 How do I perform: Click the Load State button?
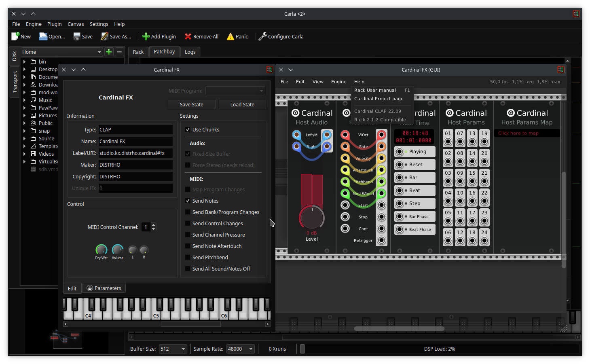coord(242,104)
